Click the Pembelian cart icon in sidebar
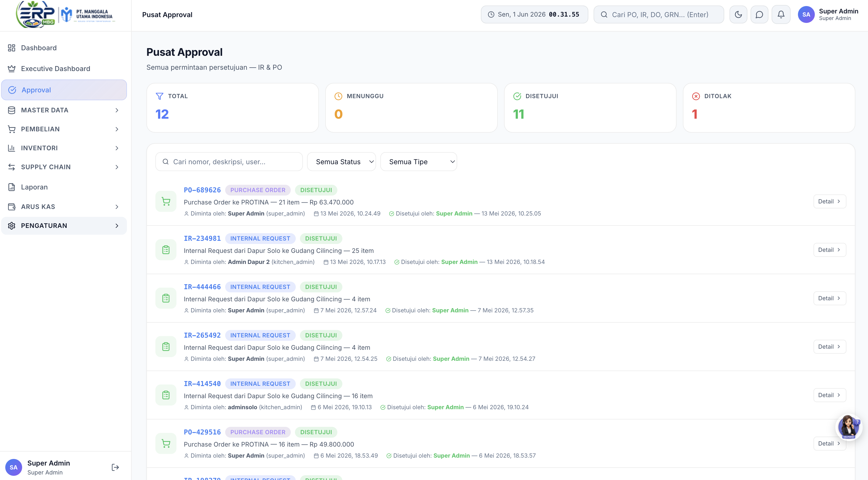 [x=12, y=129]
